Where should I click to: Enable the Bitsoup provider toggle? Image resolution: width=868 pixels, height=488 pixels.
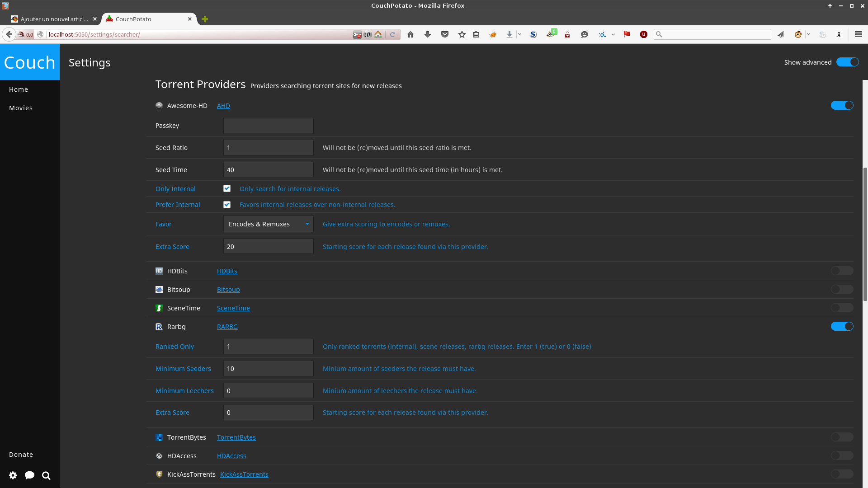tap(842, 289)
